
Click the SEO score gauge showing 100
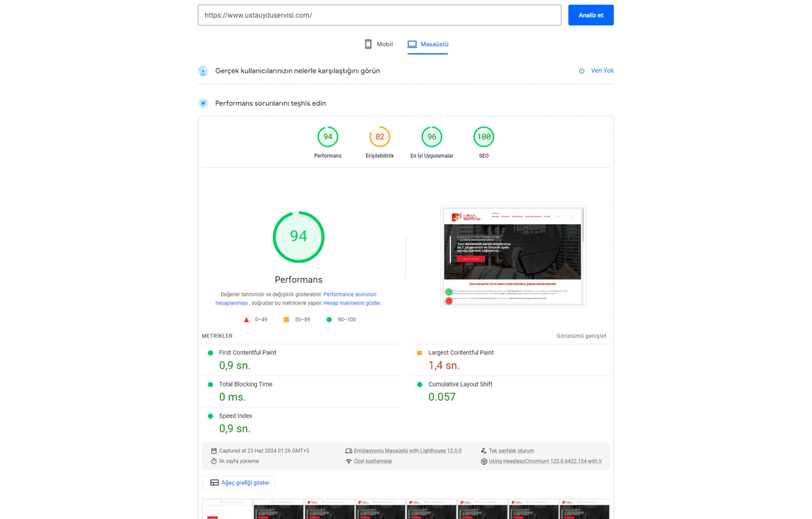coord(483,137)
